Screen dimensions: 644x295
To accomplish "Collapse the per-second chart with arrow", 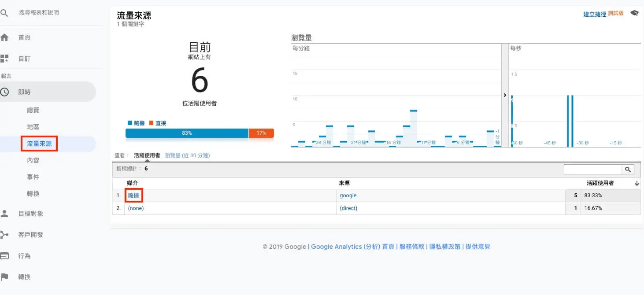I will (x=505, y=95).
